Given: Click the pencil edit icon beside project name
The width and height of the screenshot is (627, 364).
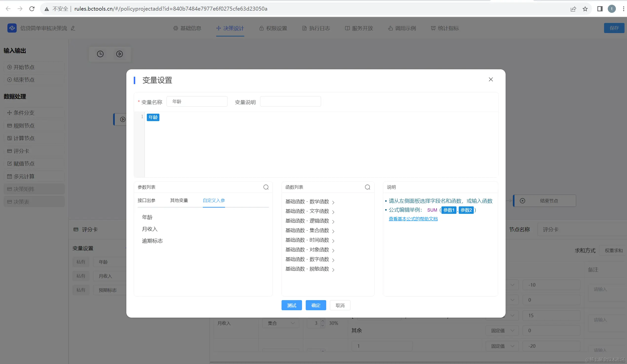Looking at the screenshot, I should [73, 28].
